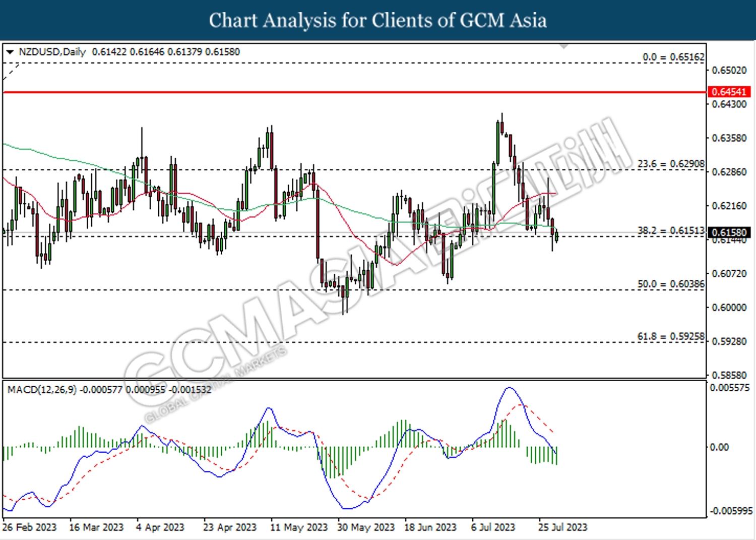Click the MACD scale value 0.00

pos(719,447)
